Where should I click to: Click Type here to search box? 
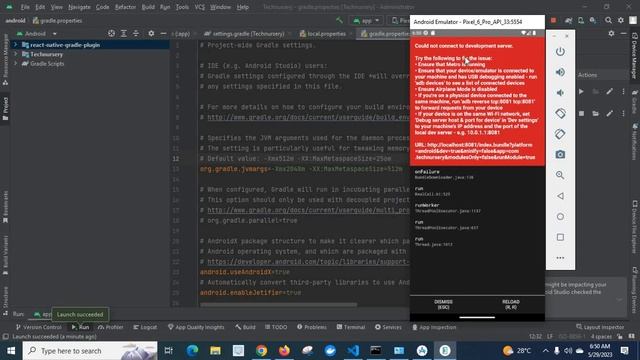[90, 351]
